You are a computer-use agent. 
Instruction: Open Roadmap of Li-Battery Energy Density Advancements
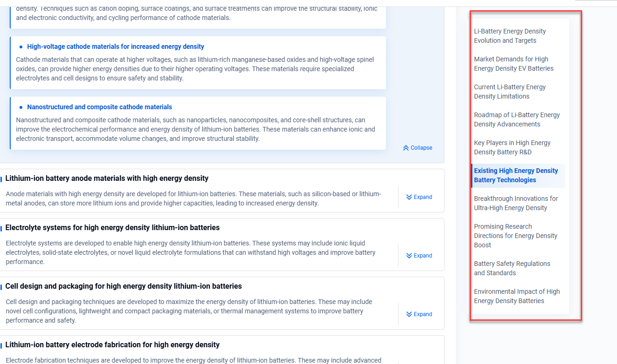pos(517,119)
